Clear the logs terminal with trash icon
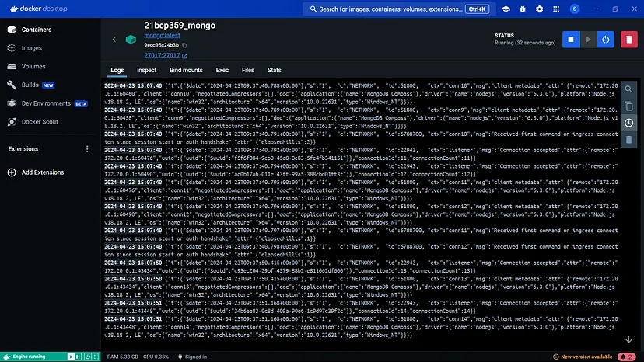 (628, 140)
